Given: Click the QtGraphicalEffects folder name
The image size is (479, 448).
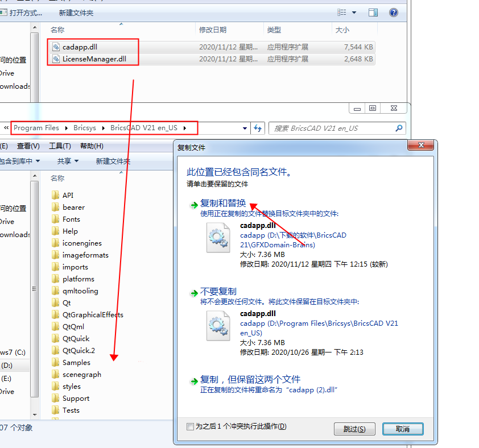Looking at the screenshot, I should pyautogui.click(x=93, y=314).
